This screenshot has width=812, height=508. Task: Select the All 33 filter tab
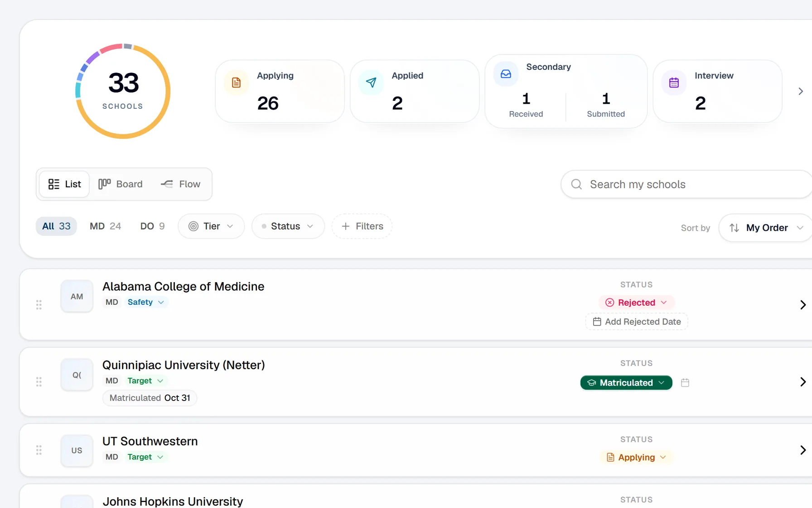(x=56, y=226)
